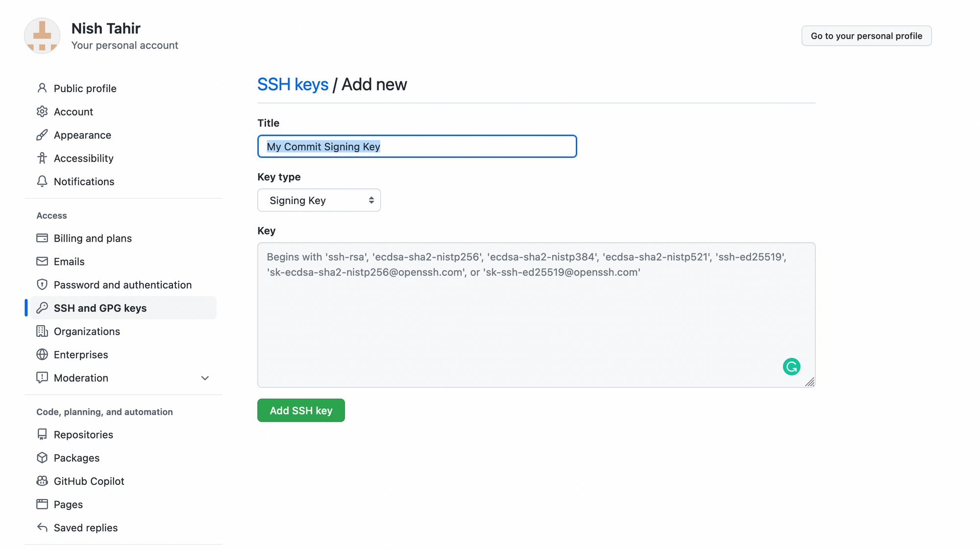
Task: Click the Public profile person icon
Action: click(42, 88)
